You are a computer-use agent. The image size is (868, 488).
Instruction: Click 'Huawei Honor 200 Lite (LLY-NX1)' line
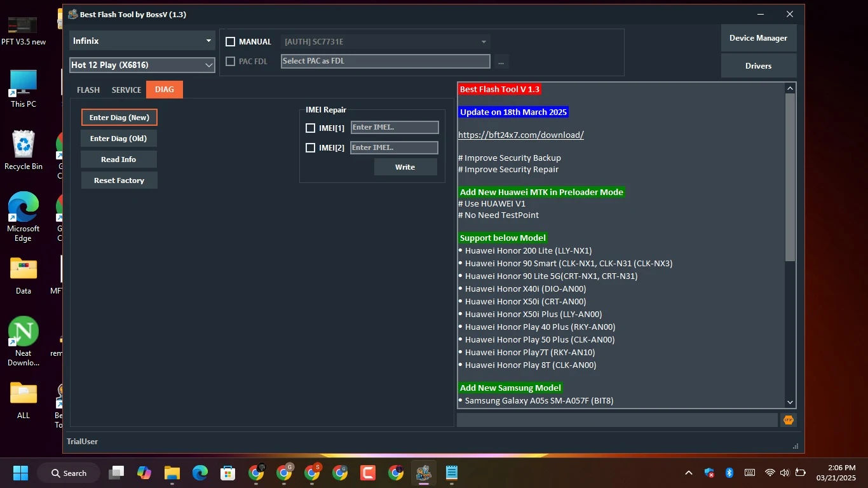pos(529,250)
